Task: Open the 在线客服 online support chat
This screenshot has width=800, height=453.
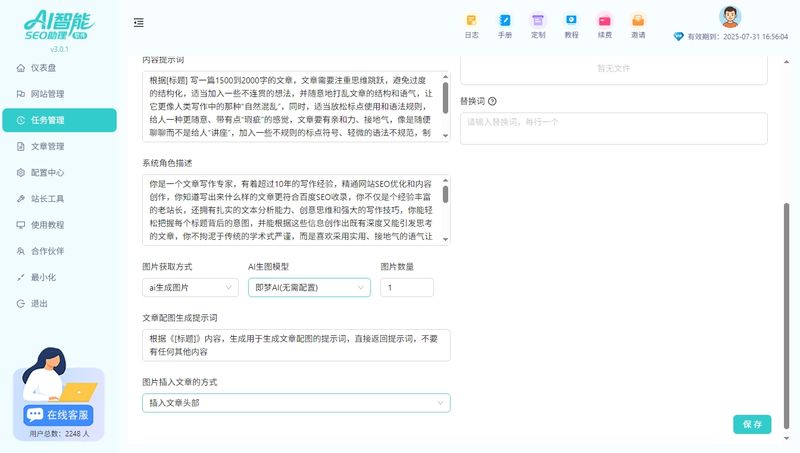Action: pos(58,415)
